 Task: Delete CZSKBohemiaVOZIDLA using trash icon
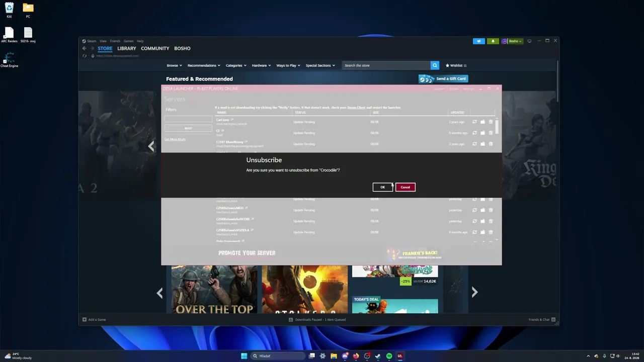[491, 232]
